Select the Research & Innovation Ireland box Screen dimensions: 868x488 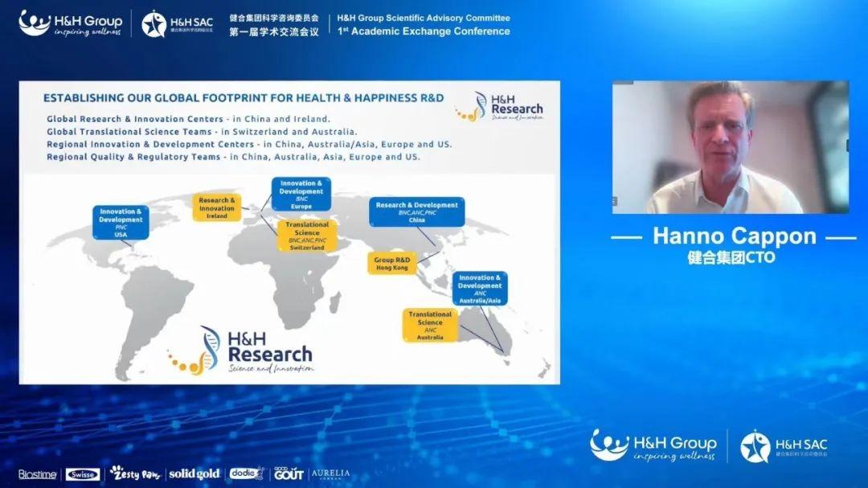coord(217,207)
